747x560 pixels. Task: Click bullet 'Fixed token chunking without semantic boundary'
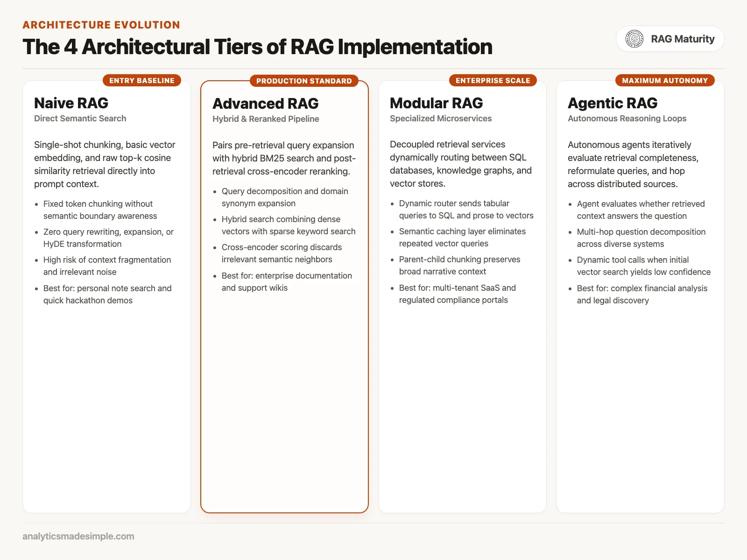click(100, 210)
